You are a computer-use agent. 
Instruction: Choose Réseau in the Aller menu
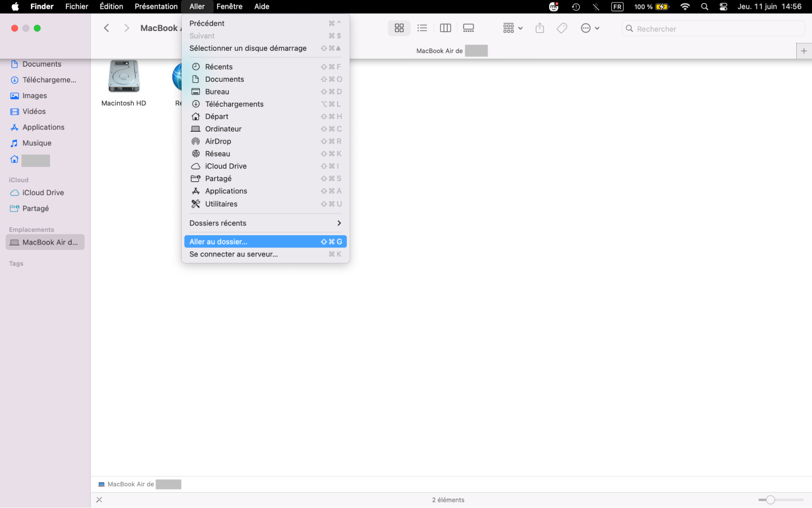pyautogui.click(x=265, y=154)
